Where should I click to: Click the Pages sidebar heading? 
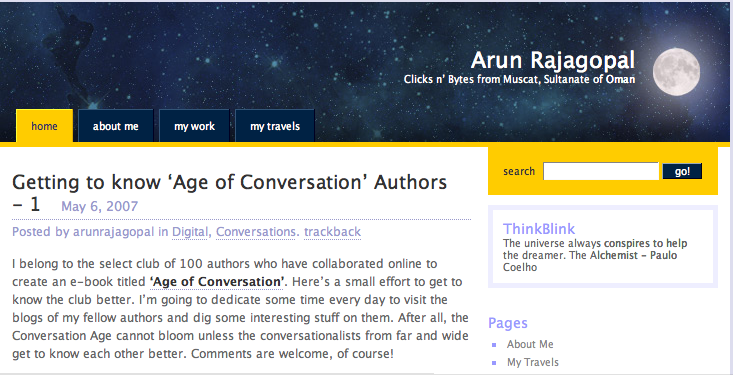508,323
